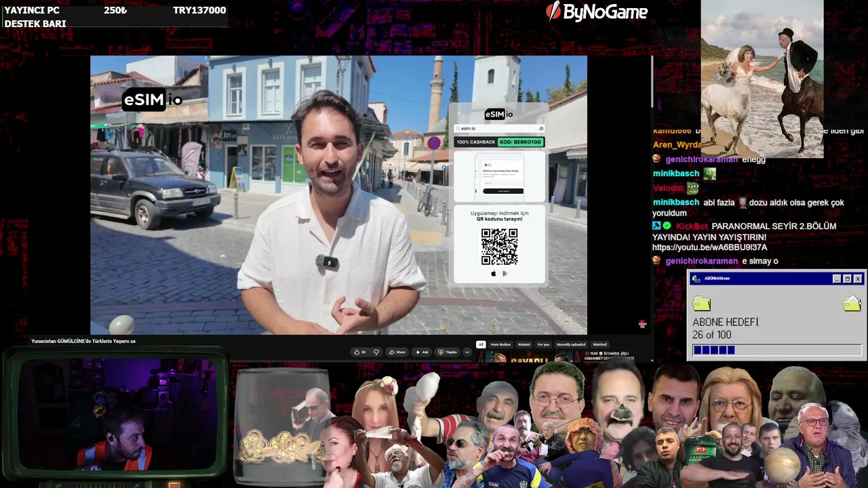Click the eSIM.io logo in the sponsor card
Screen dimensions: 868x488
(499, 114)
